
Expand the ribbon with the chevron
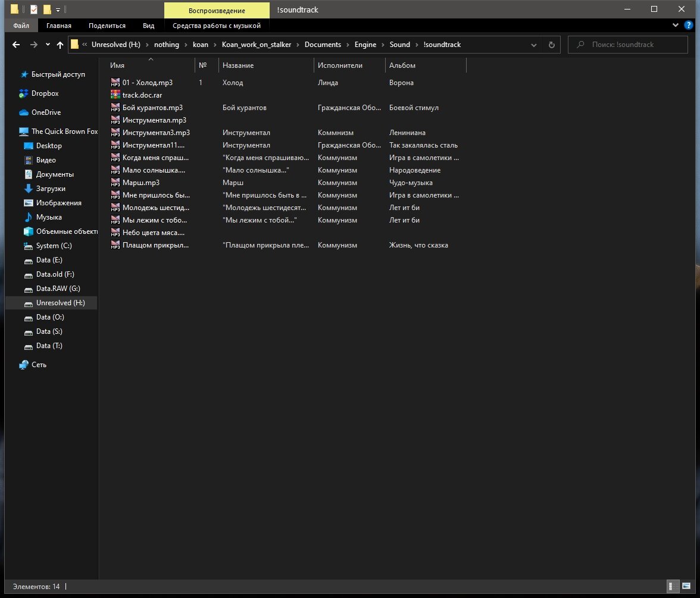(x=676, y=26)
